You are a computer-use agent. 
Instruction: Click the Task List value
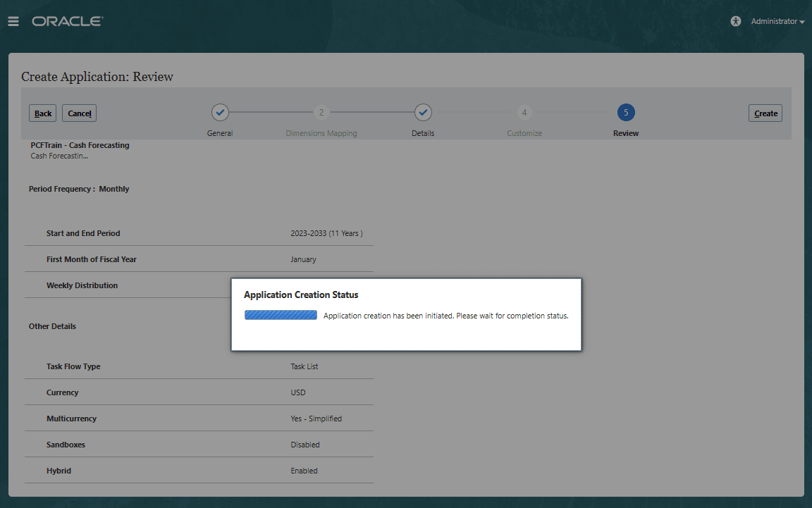pyautogui.click(x=304, y=366)
